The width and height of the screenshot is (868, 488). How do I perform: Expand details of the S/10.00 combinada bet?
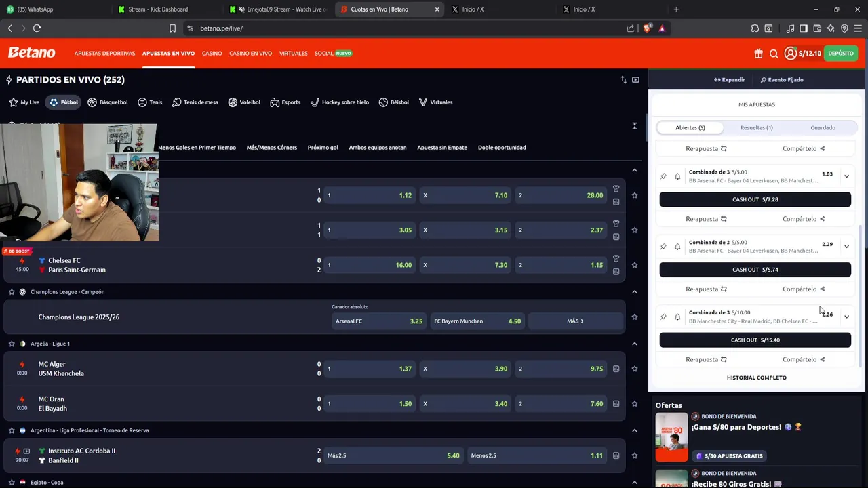point(846,317)
